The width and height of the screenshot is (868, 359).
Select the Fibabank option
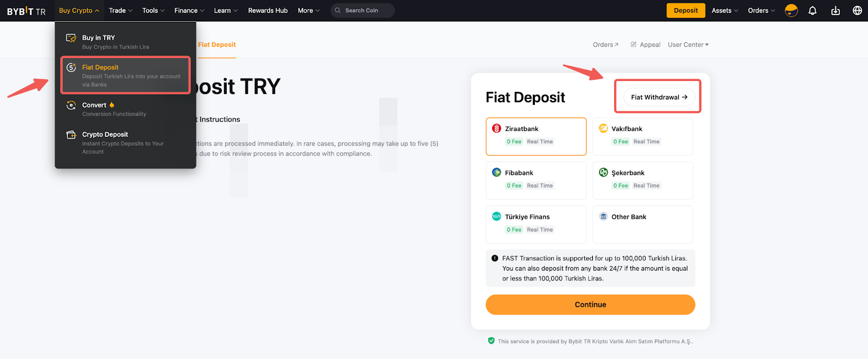[x=536, y=180]
